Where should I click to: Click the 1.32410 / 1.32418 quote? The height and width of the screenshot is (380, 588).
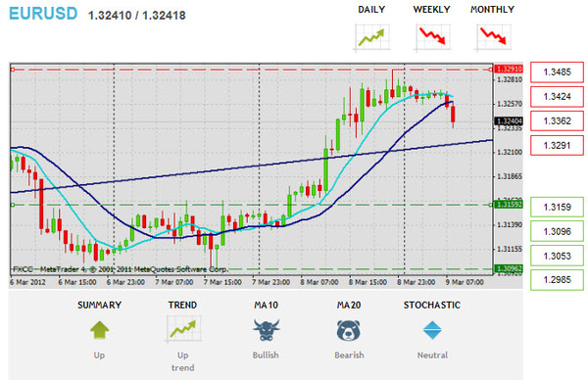point(137,16)
